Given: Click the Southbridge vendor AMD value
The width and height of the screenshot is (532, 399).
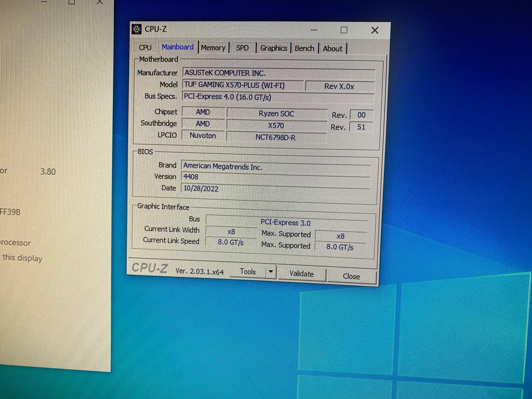Looking at the screenshot, I should 203,124.
